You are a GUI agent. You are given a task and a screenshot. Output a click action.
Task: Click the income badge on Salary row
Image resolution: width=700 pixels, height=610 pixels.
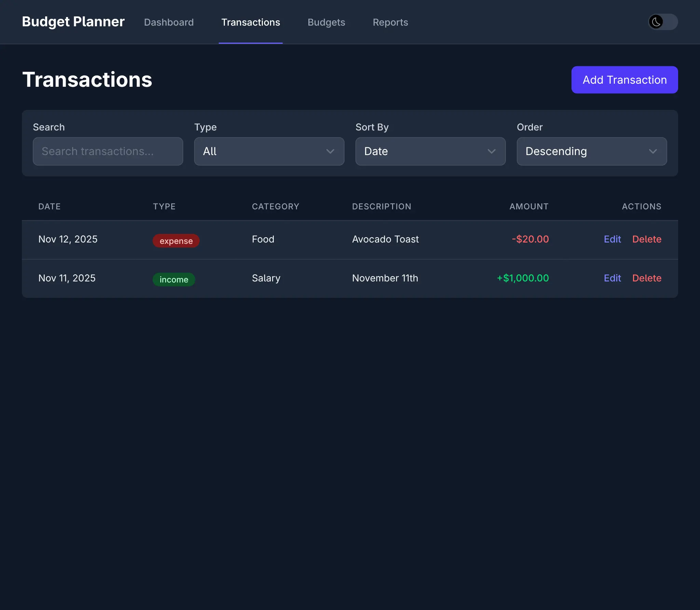click(x=174, y=279)
